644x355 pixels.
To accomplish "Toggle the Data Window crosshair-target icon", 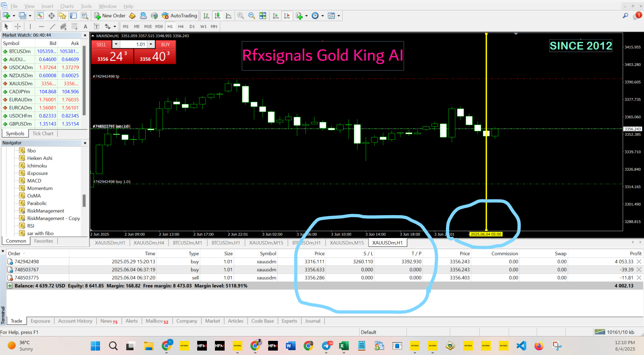I will point(51,16).
